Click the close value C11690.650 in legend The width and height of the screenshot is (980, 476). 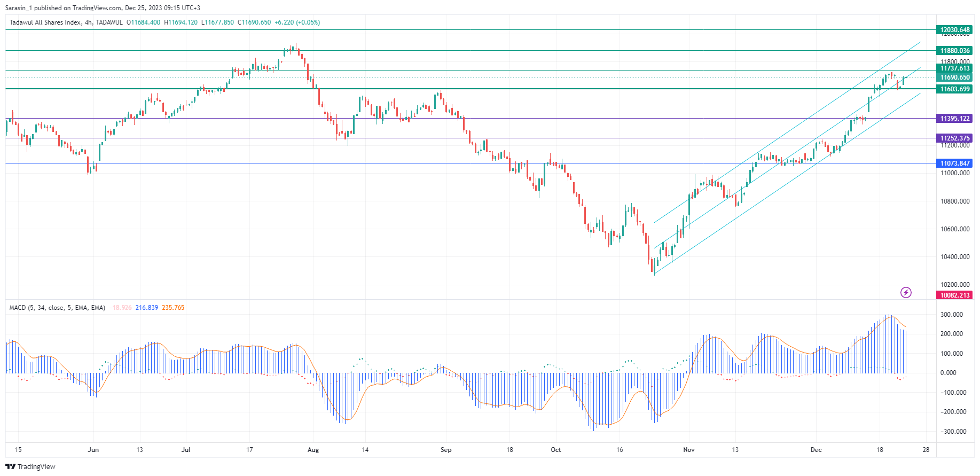click(x=254, y=22)
